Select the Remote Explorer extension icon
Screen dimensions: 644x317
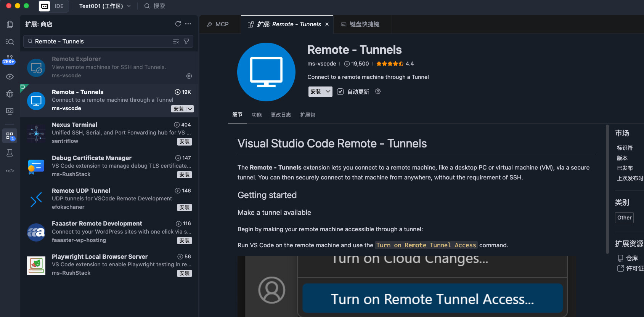pos(36,68)
